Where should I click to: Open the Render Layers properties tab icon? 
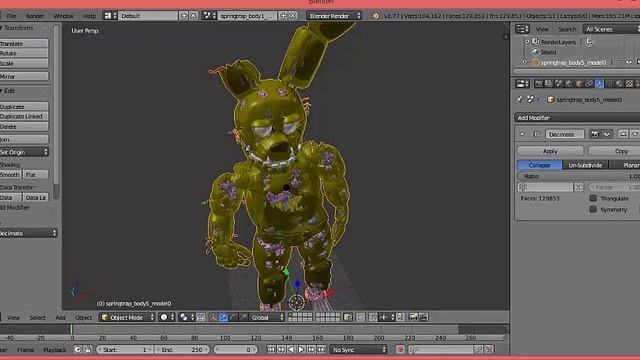coord(549,84)
